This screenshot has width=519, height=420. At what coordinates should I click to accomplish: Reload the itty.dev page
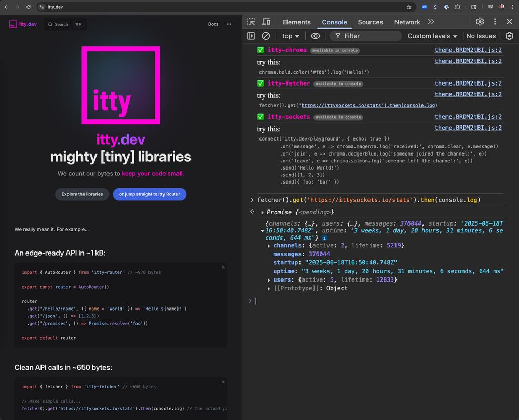tap(29, 7)
